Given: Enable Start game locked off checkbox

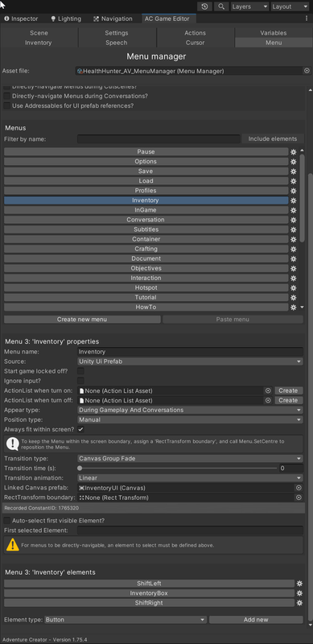Looking at the screenshot, I should coord(81,371).
